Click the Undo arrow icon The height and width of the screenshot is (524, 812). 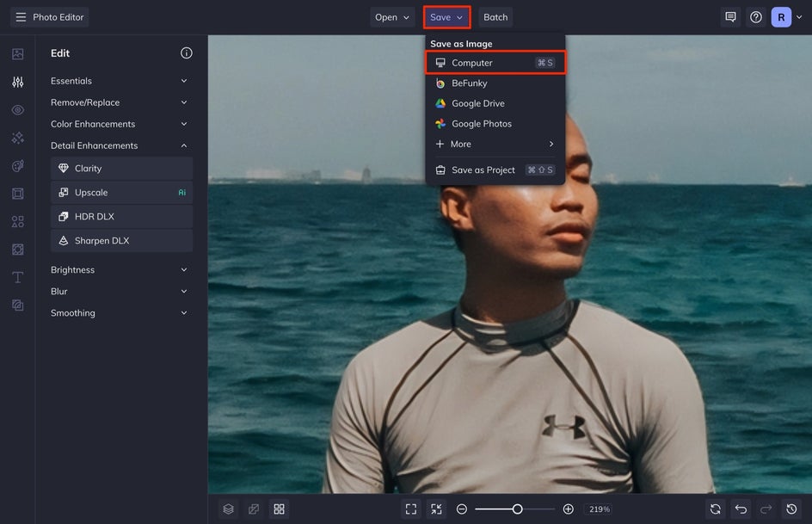click(x=741, y=509)
